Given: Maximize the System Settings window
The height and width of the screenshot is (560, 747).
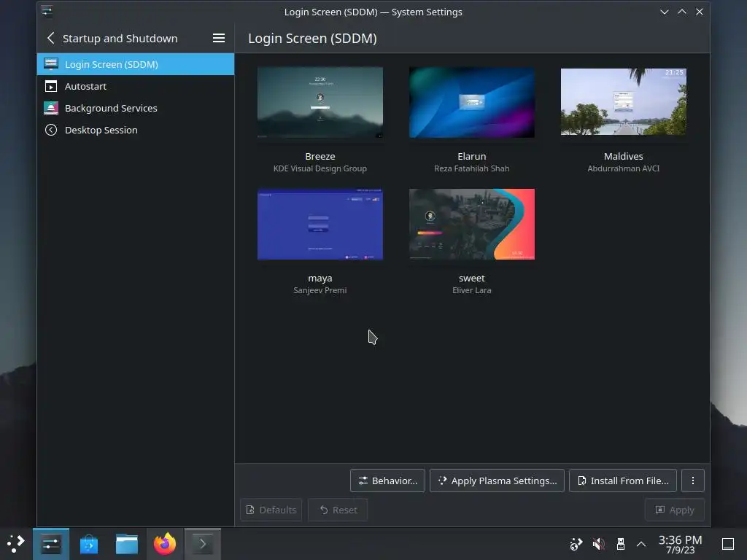Looking at the screenshot, I should 682,12.
